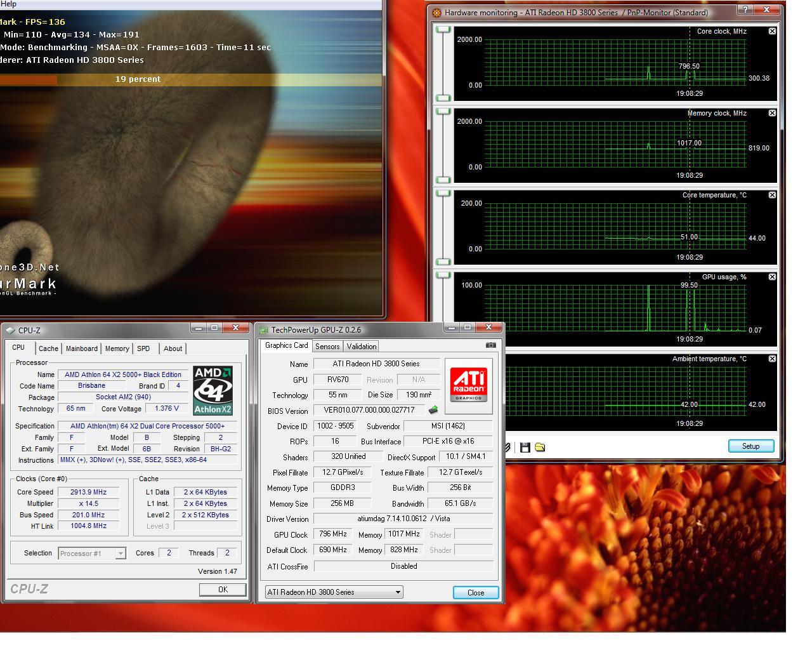The width and height of the screenshot is (812, 650).
Task: Click the lower scale handle of the Memory clock graph
Action: pos(443,180)
